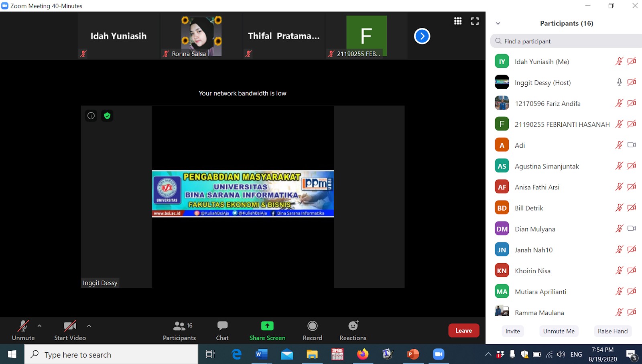
Task: Toggle the camera icon for Idah Yuniasih (Me)
Action: point(632,61)
